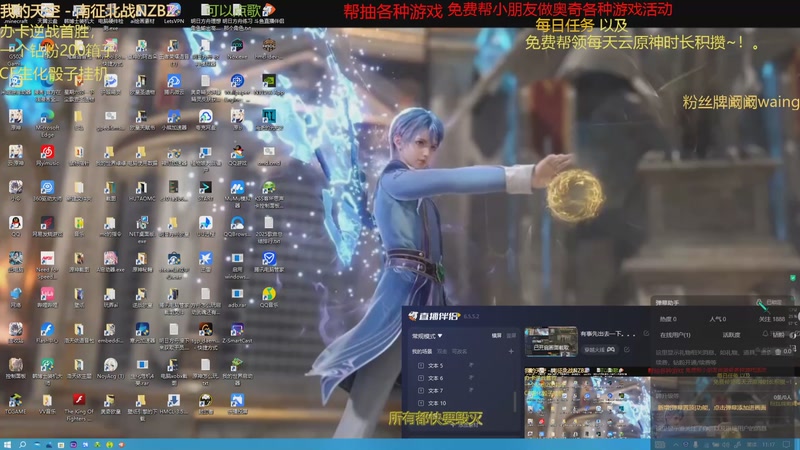Launch the 原神 desktop game icon
The image size is (800, 450).
[15, 120]
